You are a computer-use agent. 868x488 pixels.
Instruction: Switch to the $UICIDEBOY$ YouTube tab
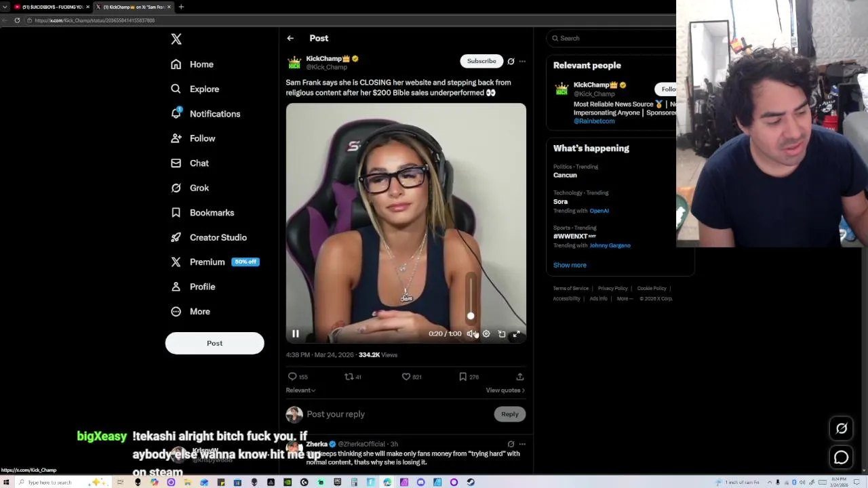(52, 7)
